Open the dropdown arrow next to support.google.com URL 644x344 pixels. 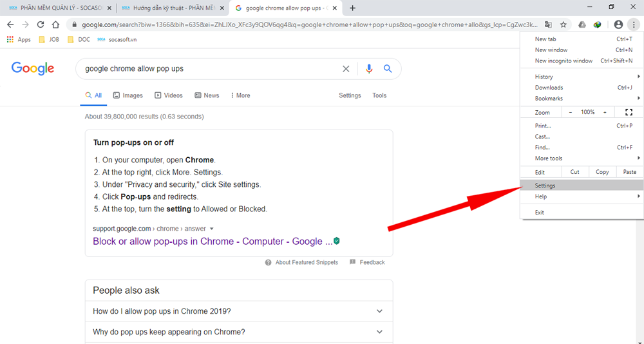212,229
